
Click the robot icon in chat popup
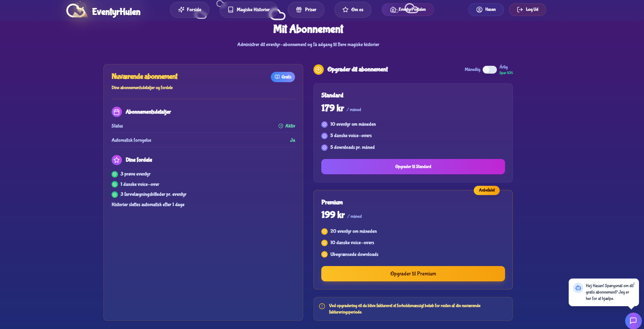point(578,288)
